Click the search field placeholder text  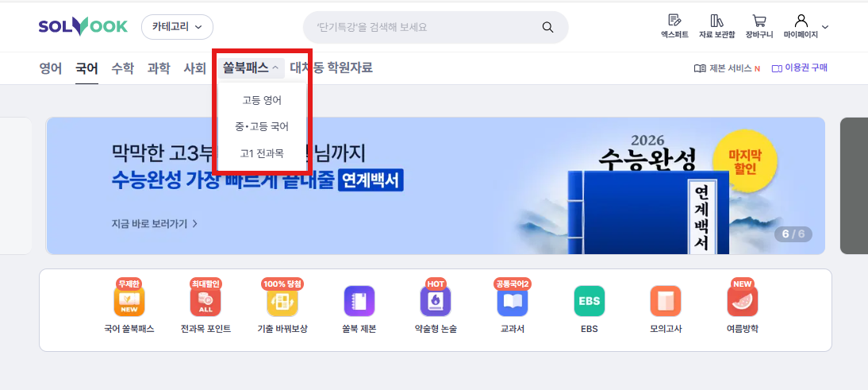click(x=372, y=26)
